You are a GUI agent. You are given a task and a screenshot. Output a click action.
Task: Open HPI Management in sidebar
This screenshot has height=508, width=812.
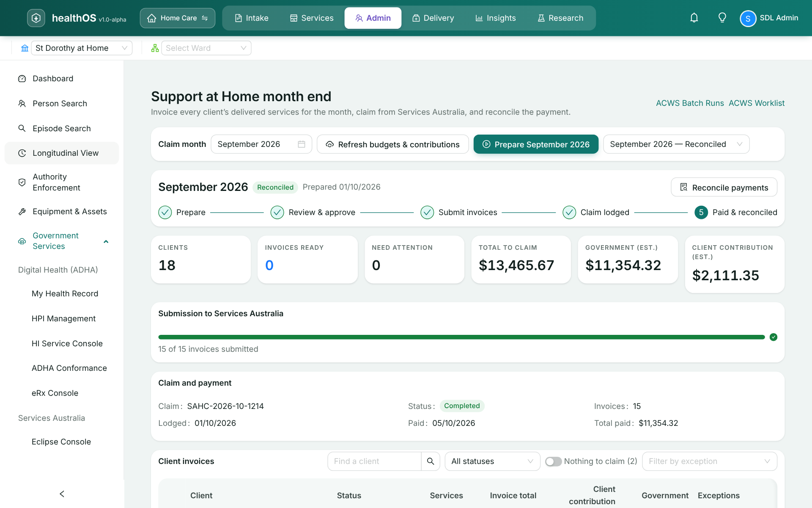(x=63, y=318)
